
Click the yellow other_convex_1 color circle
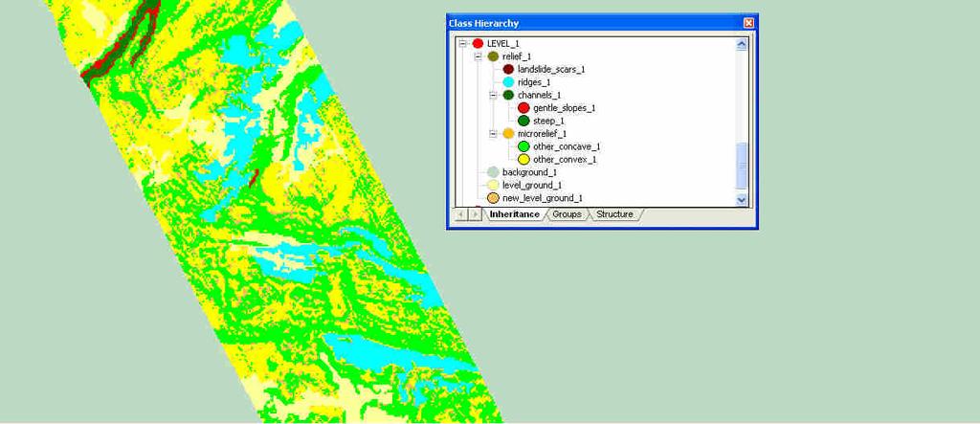(523, 160)
